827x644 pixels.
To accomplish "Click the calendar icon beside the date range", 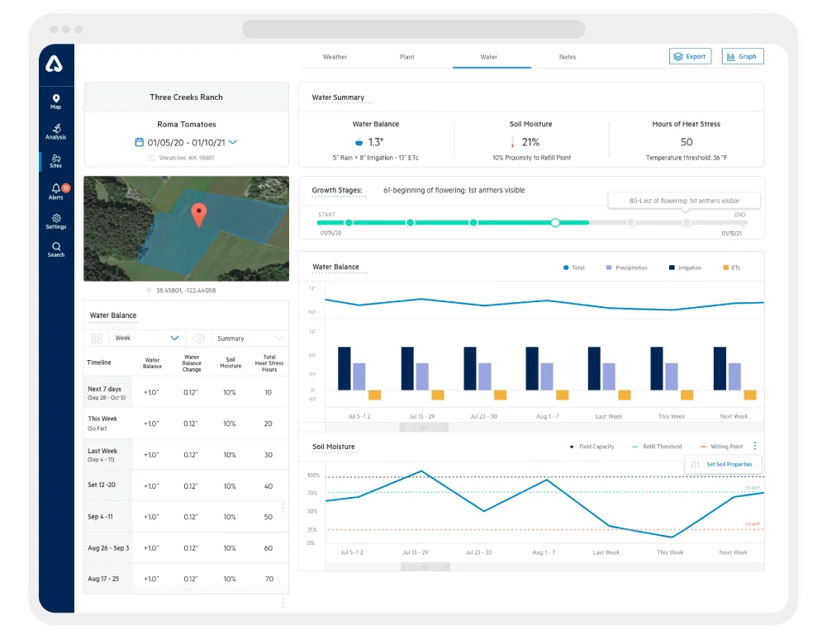I will pyautogui.click(x=140, y=142).
